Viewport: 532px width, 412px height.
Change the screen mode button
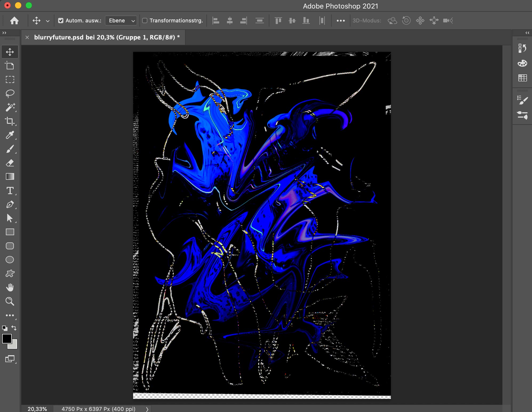point(10,359)
